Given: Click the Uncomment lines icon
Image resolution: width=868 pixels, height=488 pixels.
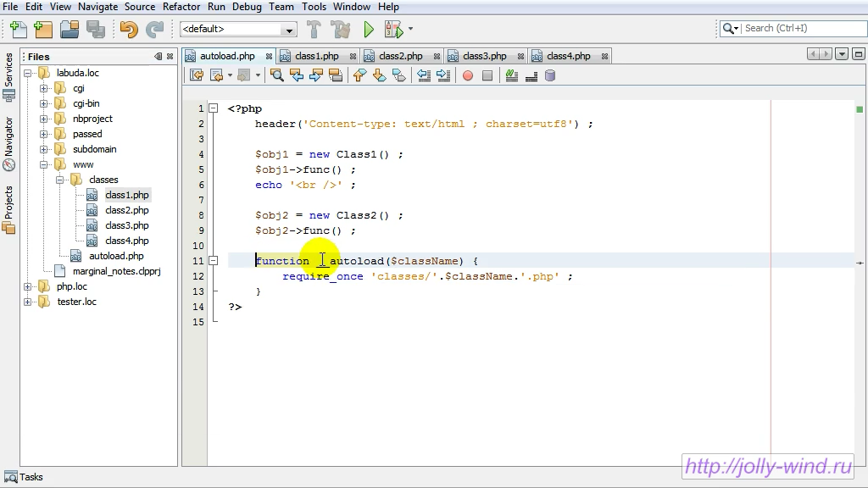Looking at the screenshot, I should pyautogui.click(x=531, y=75).
